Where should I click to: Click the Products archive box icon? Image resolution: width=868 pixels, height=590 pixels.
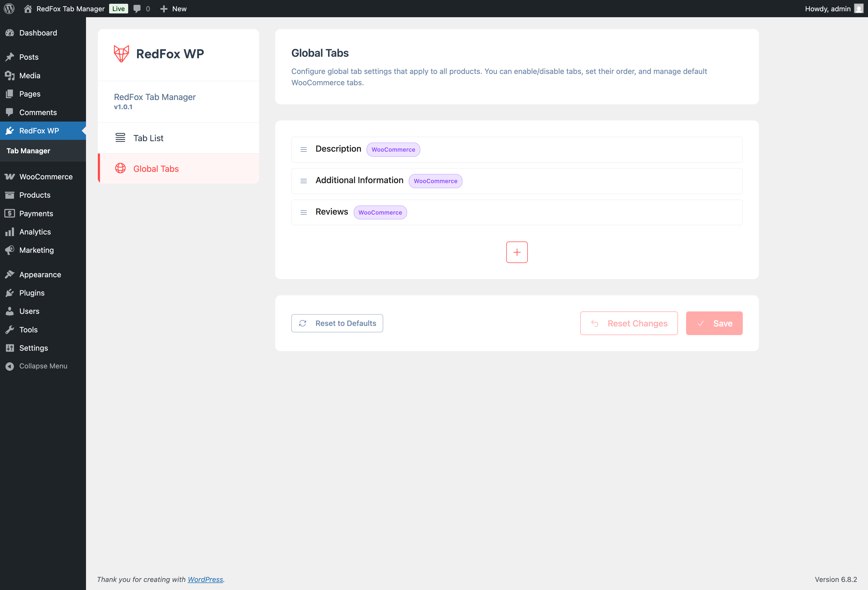[x=10, y=195]
